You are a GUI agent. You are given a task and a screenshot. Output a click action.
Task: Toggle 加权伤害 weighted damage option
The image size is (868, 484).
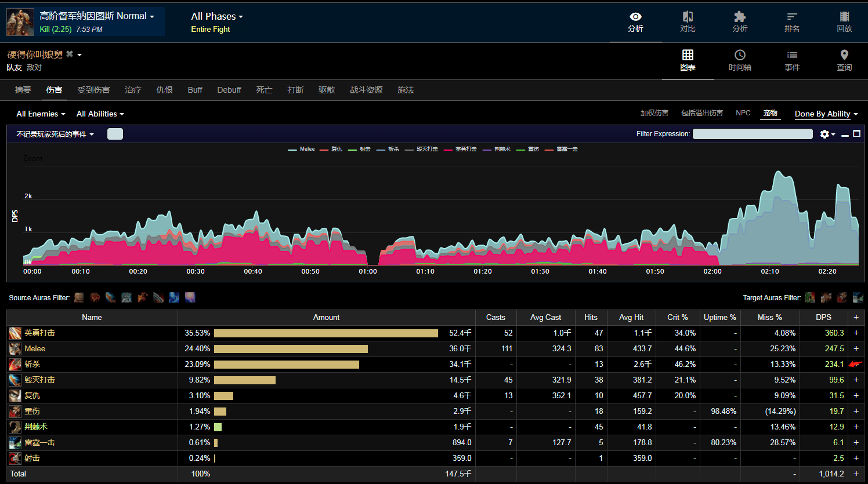[654, 113]
